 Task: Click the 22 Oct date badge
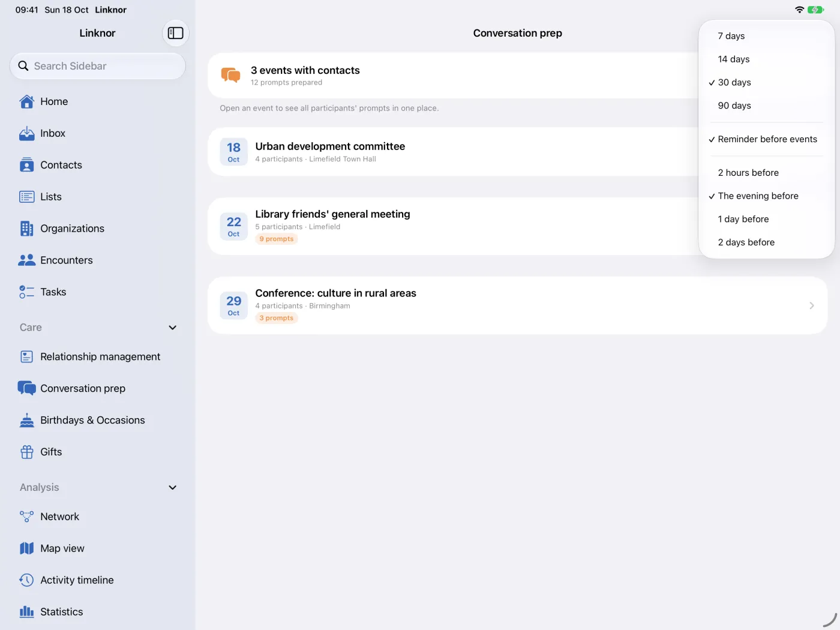[233, 226]
